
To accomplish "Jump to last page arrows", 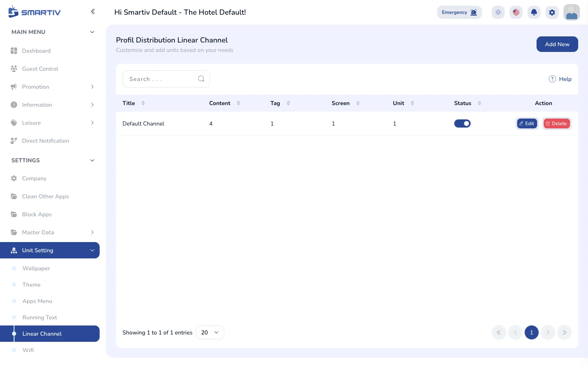I will click(x=564, y=332).
